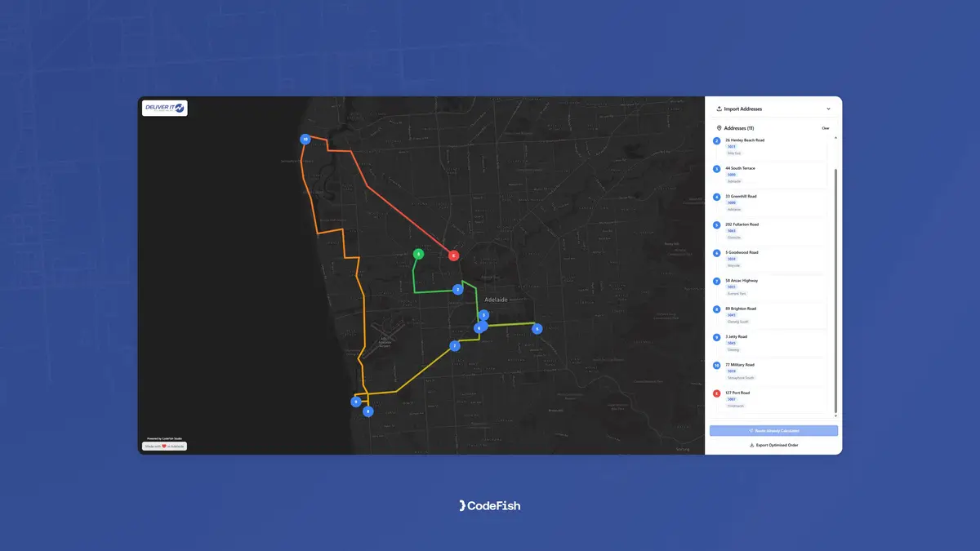Image resolution: width=980 pixels, height=551 pixels.
Task: Click the red end badge for 127 Port Road
Action: tap(717, 393)
